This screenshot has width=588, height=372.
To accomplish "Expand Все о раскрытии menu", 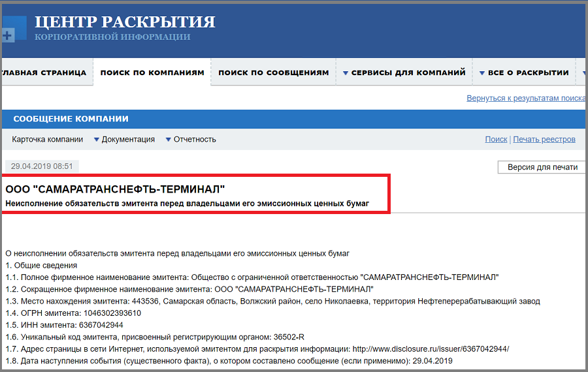I will (524, 72).
